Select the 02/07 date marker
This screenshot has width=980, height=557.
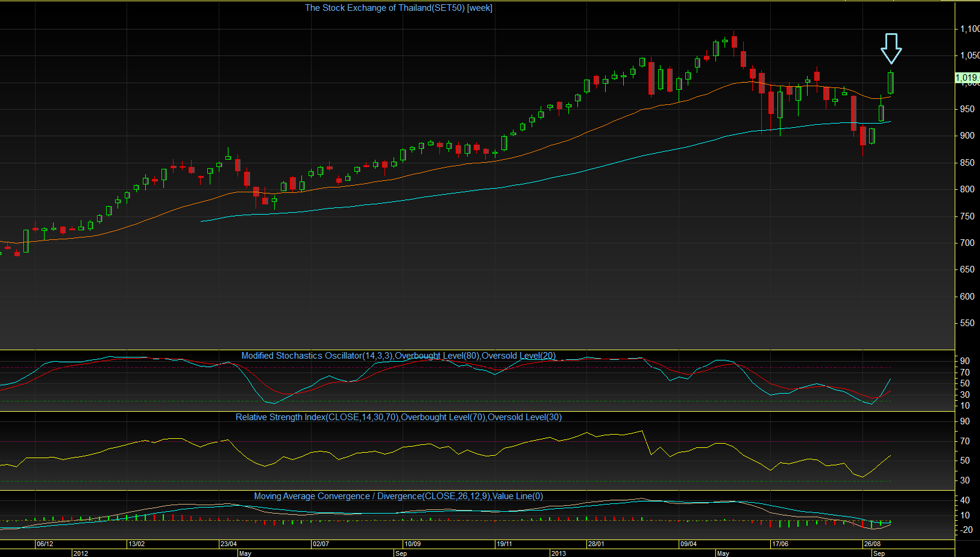321,544
